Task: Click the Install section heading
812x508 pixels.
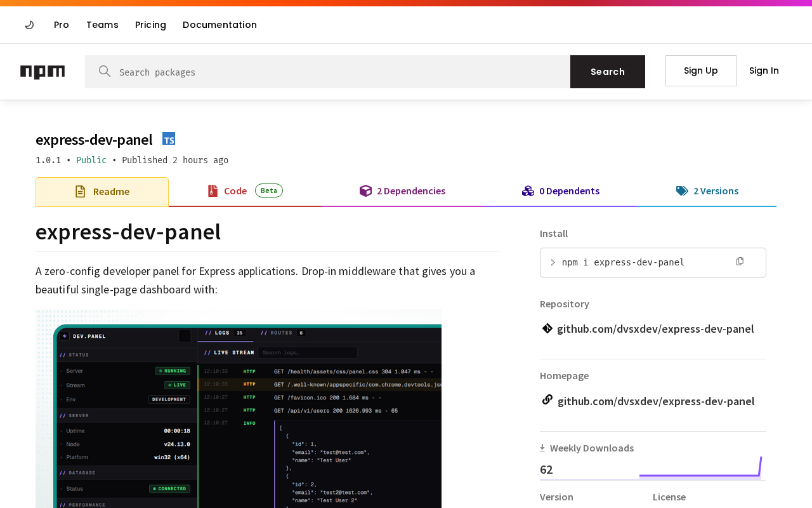Action: (554, 233)
